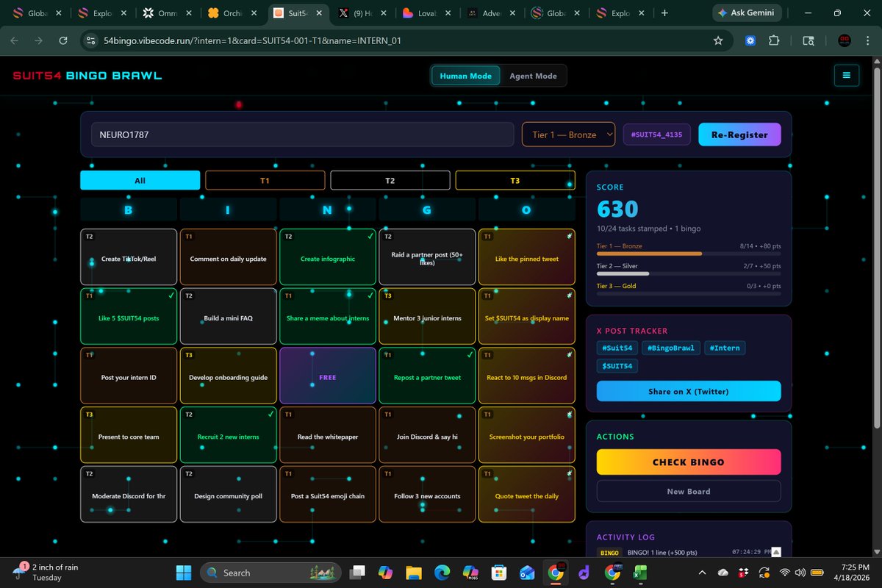The height and width of the screenshot is (588, 882).
Task: Click the NEURO1787 name field
Action: (302, 135)
